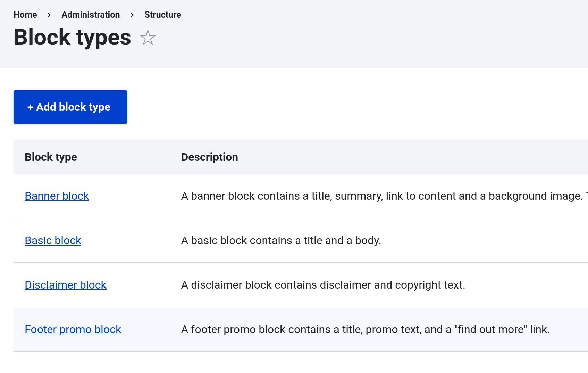
Task: Click the Footer promo block description text
Action: pos(365,329)
